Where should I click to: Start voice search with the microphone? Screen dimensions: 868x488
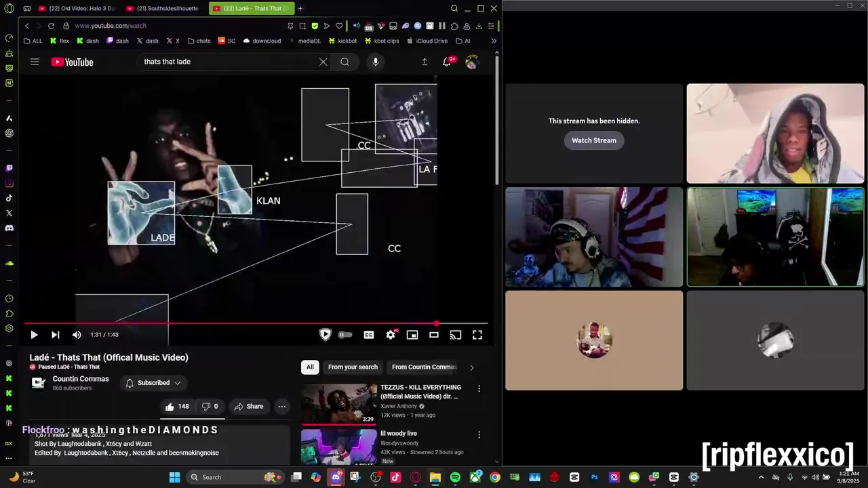coord(376,62)
